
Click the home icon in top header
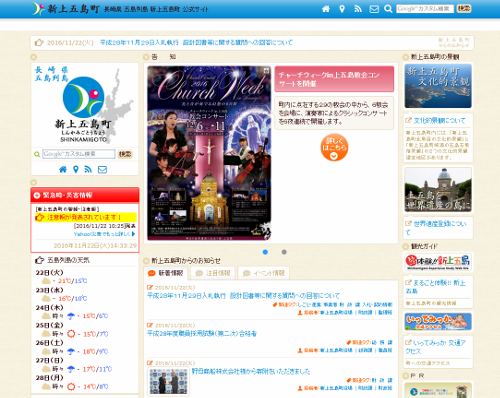326,9
